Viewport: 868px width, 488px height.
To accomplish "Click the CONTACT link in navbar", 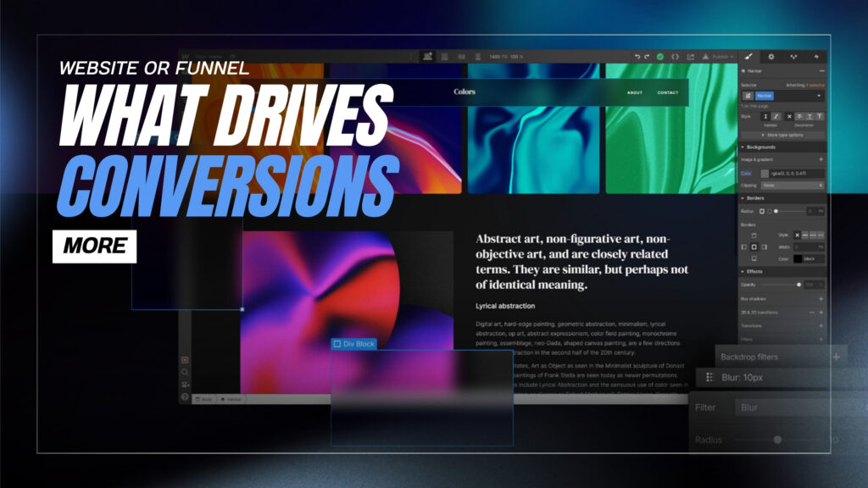I will [667, 92].
